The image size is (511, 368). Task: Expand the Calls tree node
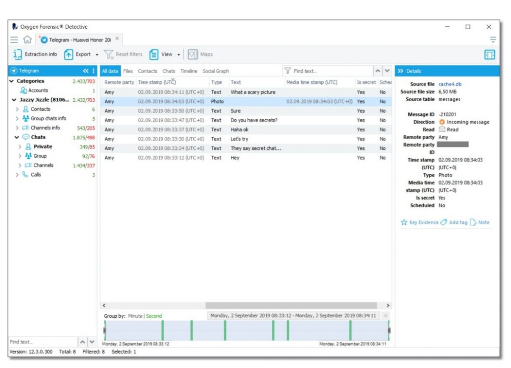(17, 174)
